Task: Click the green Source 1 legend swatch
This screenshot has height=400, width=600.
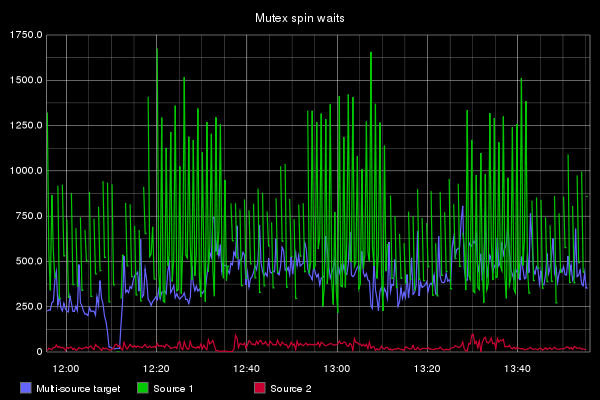Action: pyautogui.click(x=143, y=388)
